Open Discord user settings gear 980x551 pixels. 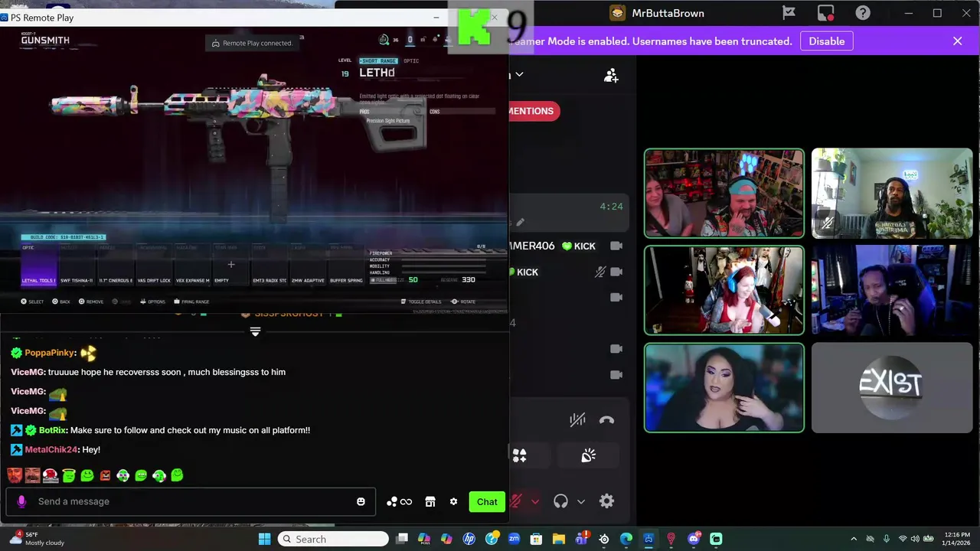click(606, 501)
